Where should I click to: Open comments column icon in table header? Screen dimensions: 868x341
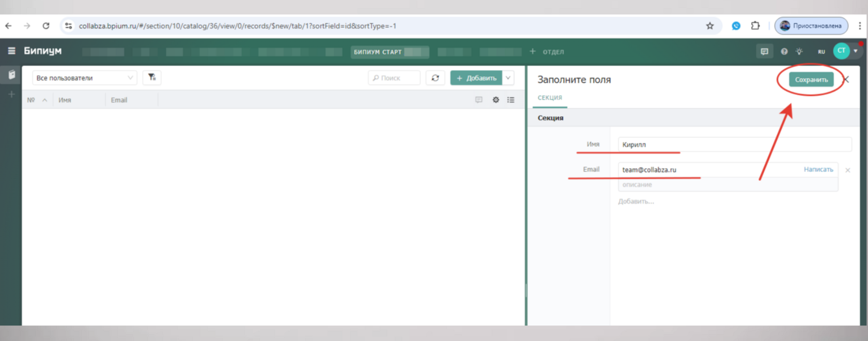tap(478, 100)
